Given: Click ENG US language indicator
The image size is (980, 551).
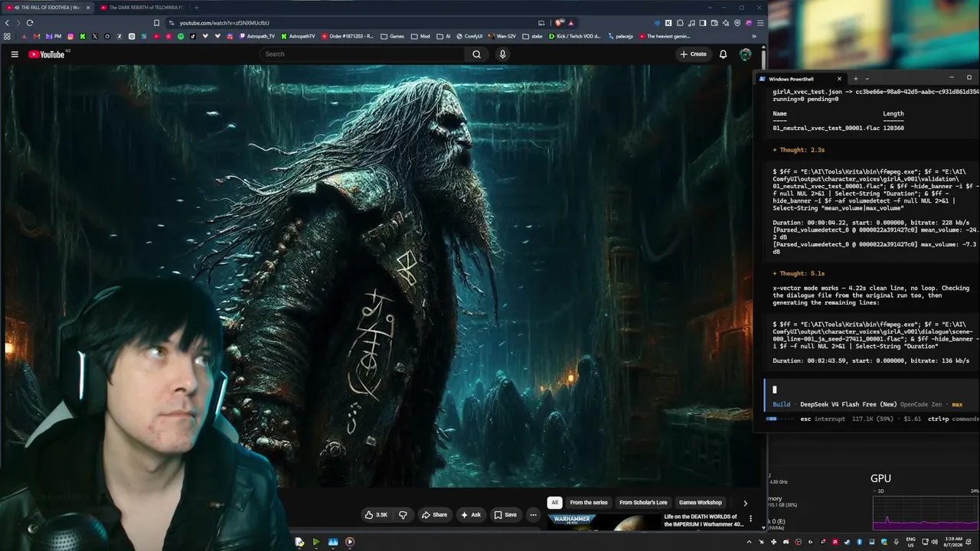Looking at the screenshot, I should tap(911, 542).
